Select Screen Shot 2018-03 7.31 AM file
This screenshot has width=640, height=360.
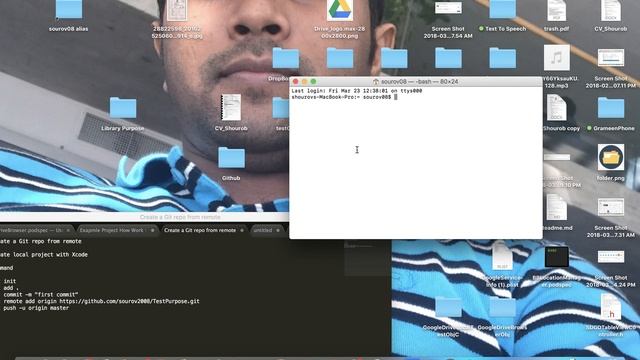tap(611, 207)
